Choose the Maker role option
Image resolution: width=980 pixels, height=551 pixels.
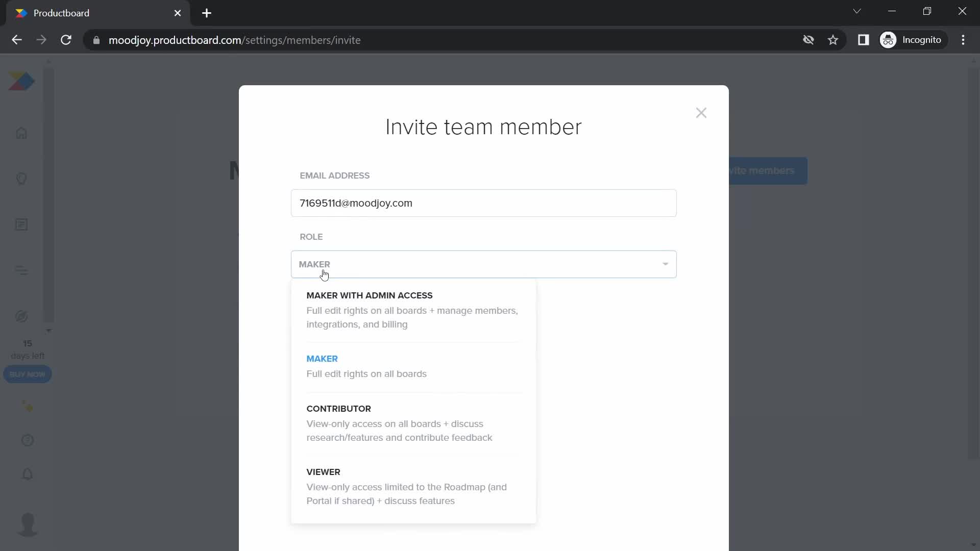pos(413,366)
